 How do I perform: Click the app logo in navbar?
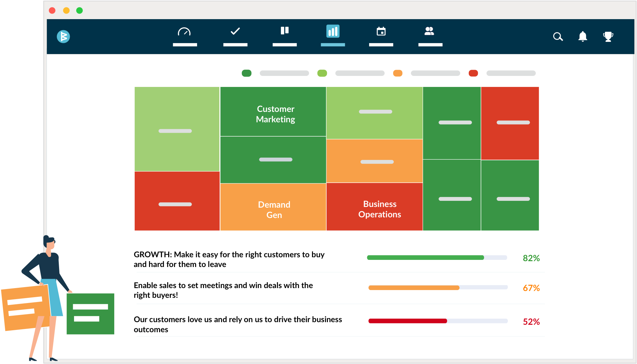[x=63, y=36]
